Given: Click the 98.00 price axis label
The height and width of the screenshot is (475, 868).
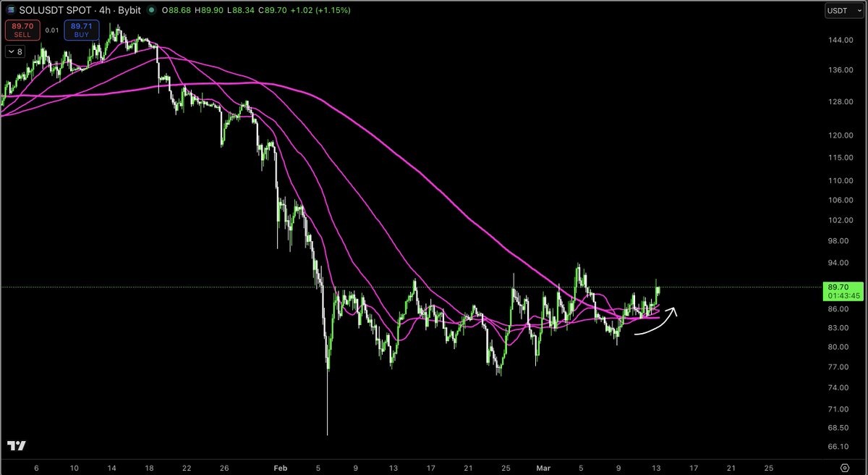Looking at the screenshot, I should 839,241.
